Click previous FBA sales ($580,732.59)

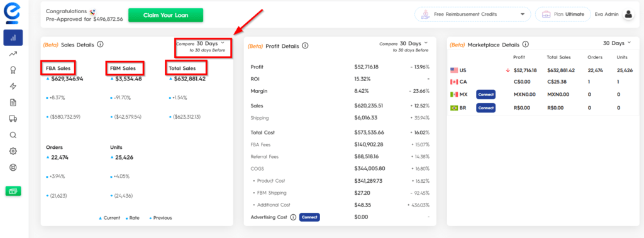[65, 117]
